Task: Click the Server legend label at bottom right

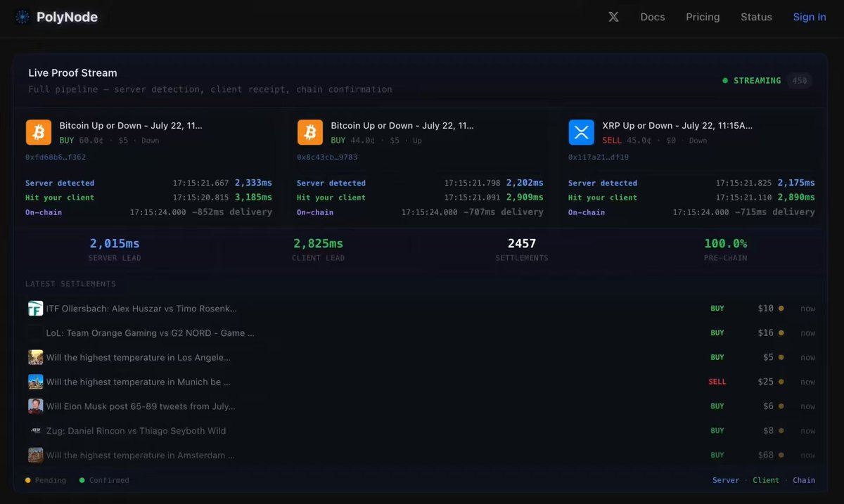Action: (x=726, y=480)
